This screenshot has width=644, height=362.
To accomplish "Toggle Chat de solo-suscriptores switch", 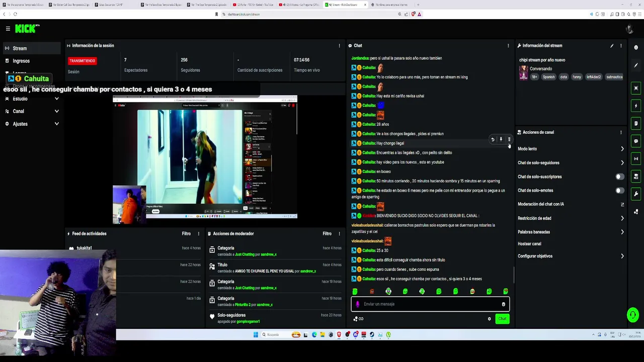I will [x=620, y=176].
